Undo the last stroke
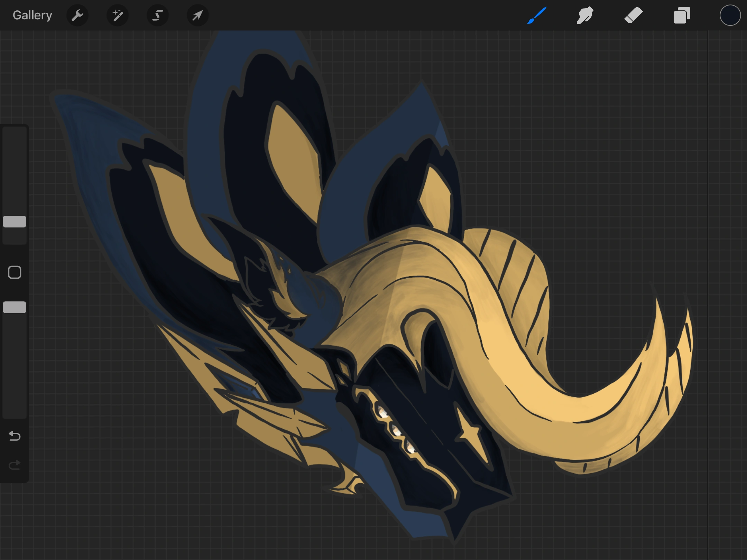Viewport: 747px width, 560px height. pyautogui.click(x=15, y=436)
